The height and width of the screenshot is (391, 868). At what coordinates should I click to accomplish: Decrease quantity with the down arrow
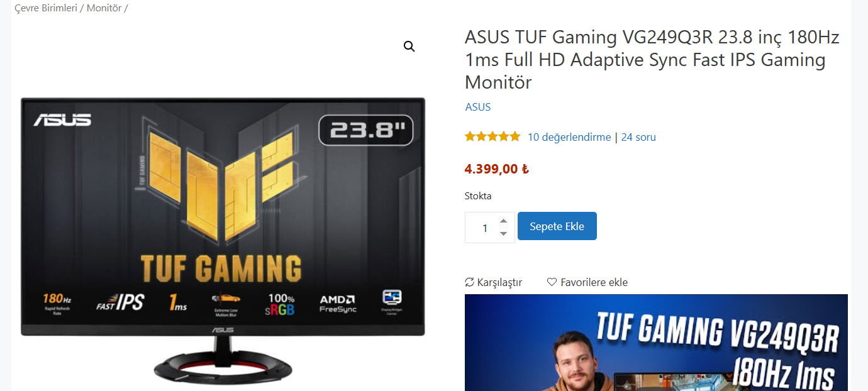(503, 234)
